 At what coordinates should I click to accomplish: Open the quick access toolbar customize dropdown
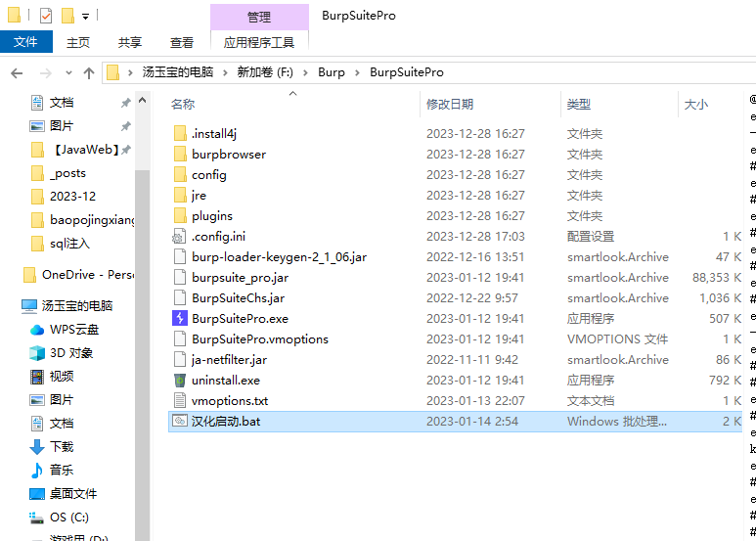[85, 17]
